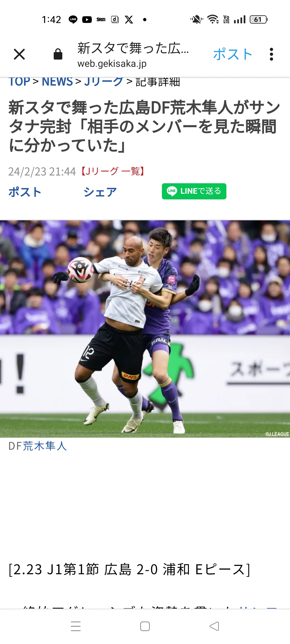This screenshot has height=644, width=290.
Task: Close the in-app browser with X icon
Action: 19,54
